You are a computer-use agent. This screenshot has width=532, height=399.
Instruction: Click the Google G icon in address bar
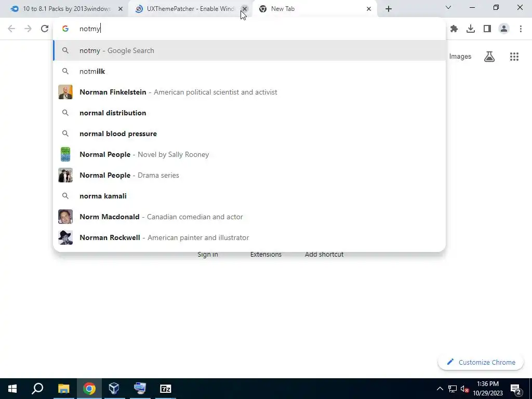65,29
